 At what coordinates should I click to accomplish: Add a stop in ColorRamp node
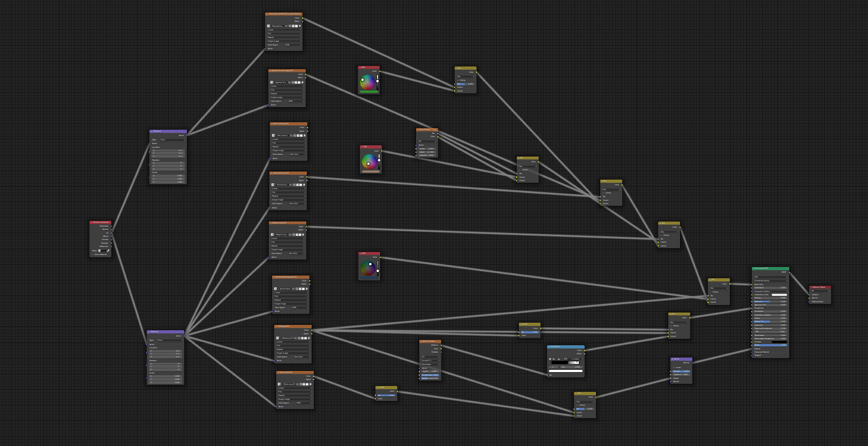[x=550, y=359]
